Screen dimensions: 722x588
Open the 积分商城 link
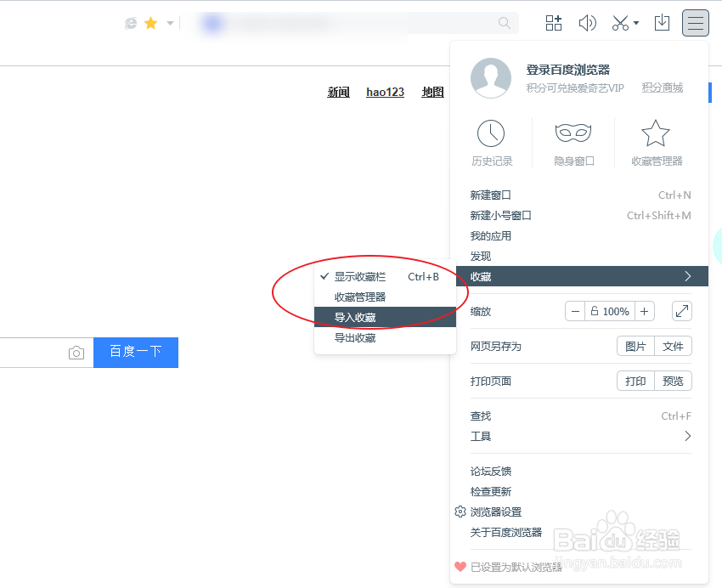point(663,88)
